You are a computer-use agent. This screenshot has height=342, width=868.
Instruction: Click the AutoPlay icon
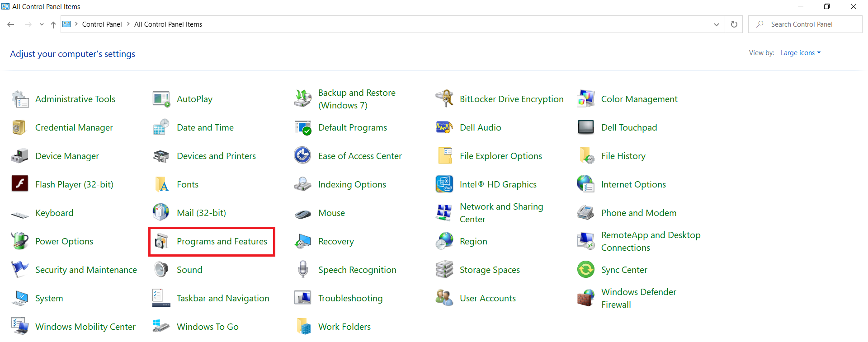[161, 99]
